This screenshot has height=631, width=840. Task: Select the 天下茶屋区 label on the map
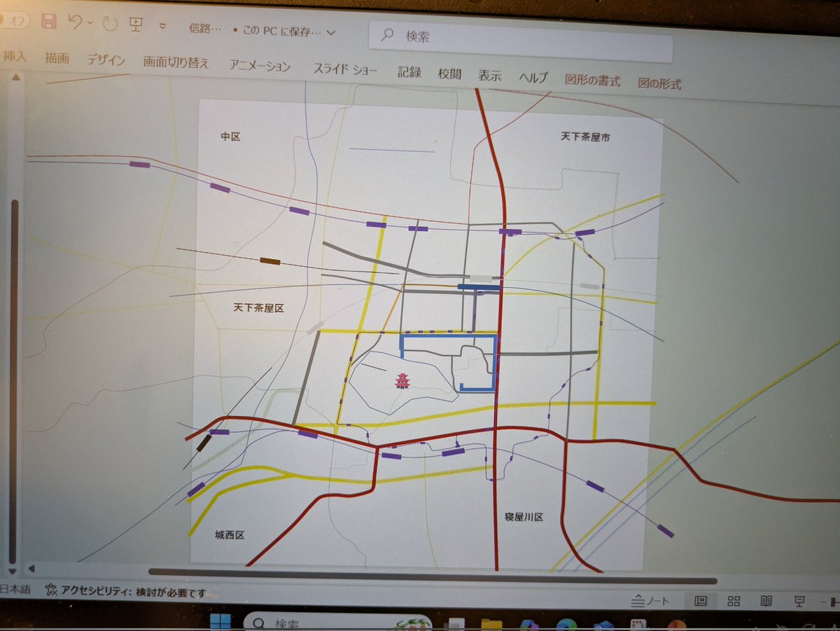pyautogui.click(x=258, y=307)
